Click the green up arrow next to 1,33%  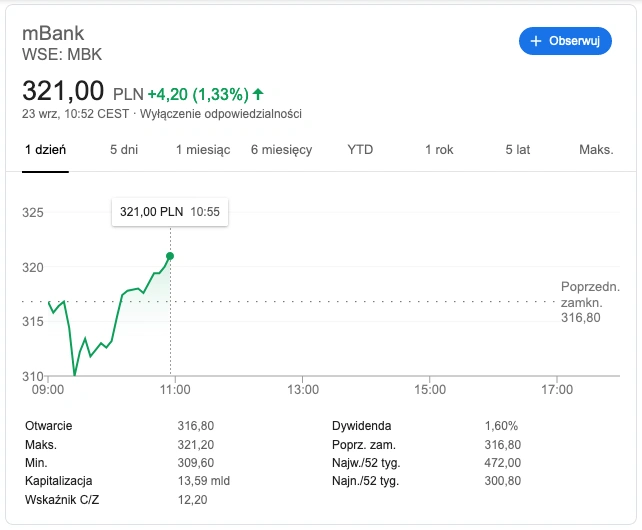258,94
